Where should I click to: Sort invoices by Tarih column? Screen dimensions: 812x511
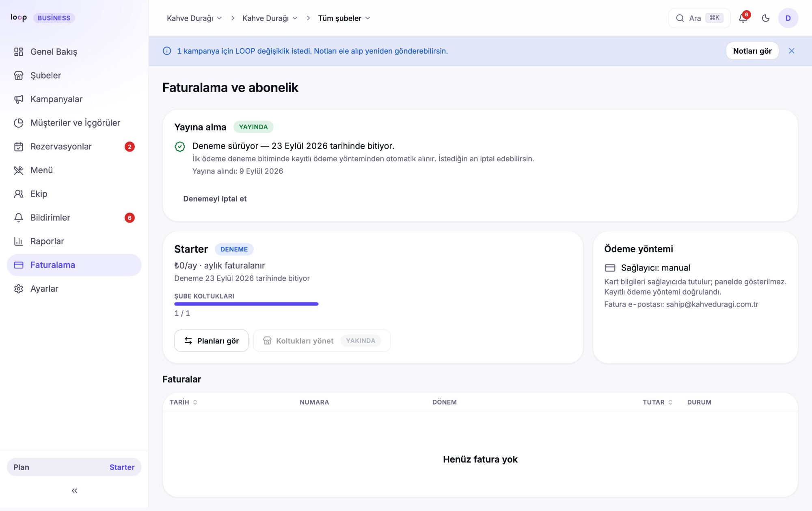tap(184, 402)
